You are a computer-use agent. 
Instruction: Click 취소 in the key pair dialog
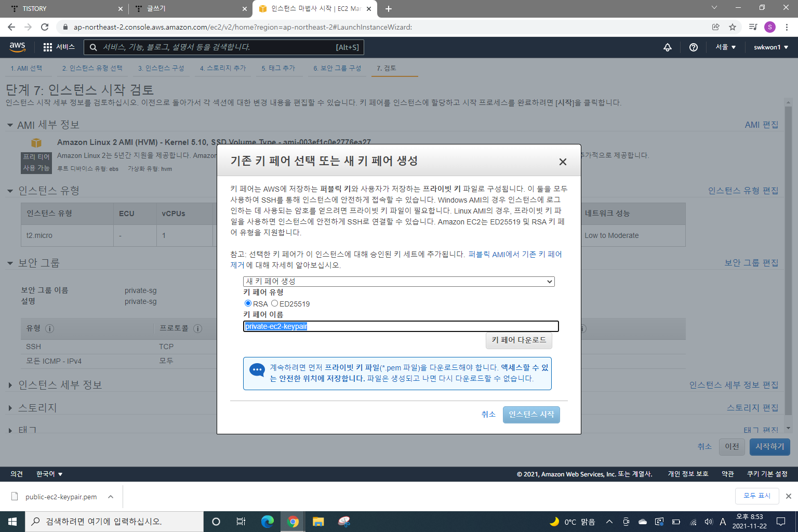coord(488,415)
